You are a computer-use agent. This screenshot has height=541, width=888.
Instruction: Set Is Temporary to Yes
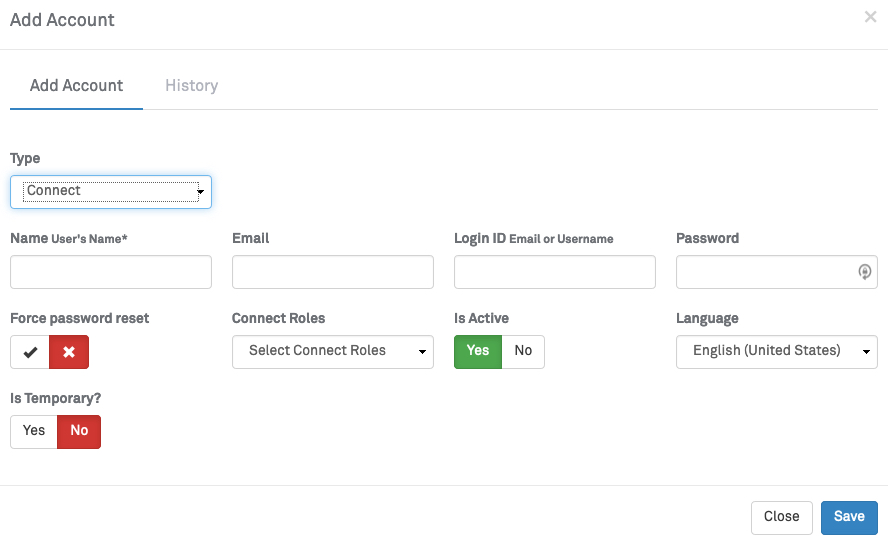(x=34, y=431)
